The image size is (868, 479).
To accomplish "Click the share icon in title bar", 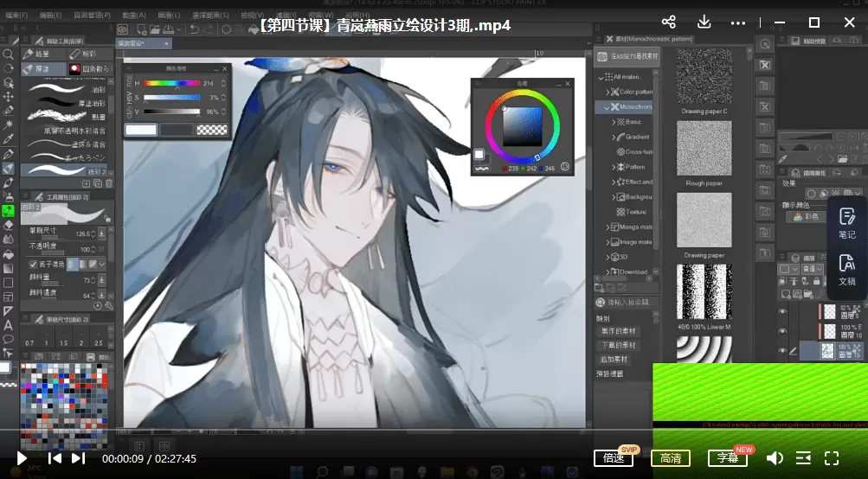I will click(668, 22).
